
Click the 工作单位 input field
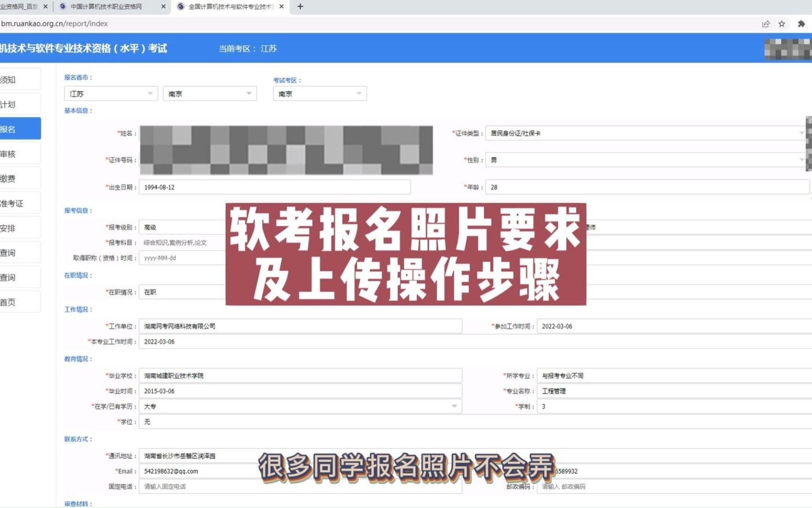point(300,326)
